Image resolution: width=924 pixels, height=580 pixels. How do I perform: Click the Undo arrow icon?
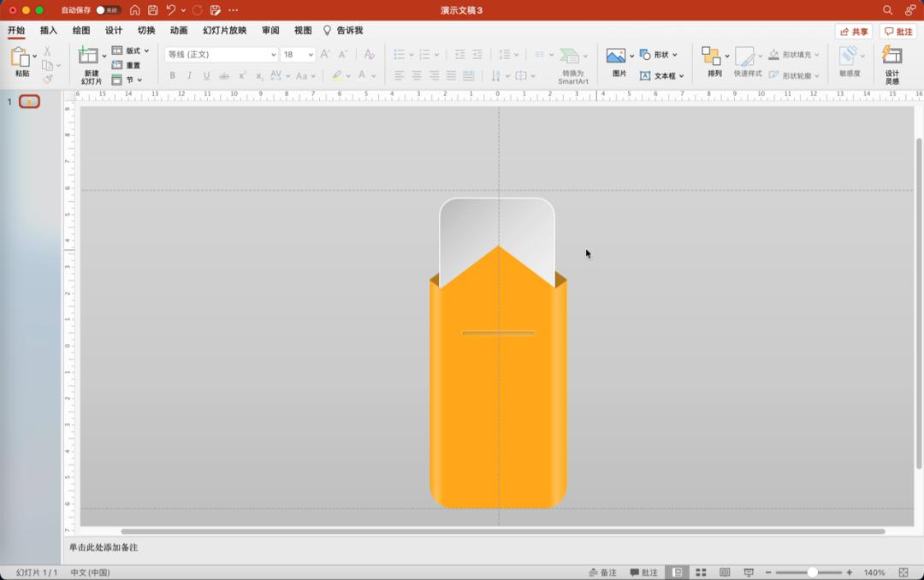[x=171, y=10]
